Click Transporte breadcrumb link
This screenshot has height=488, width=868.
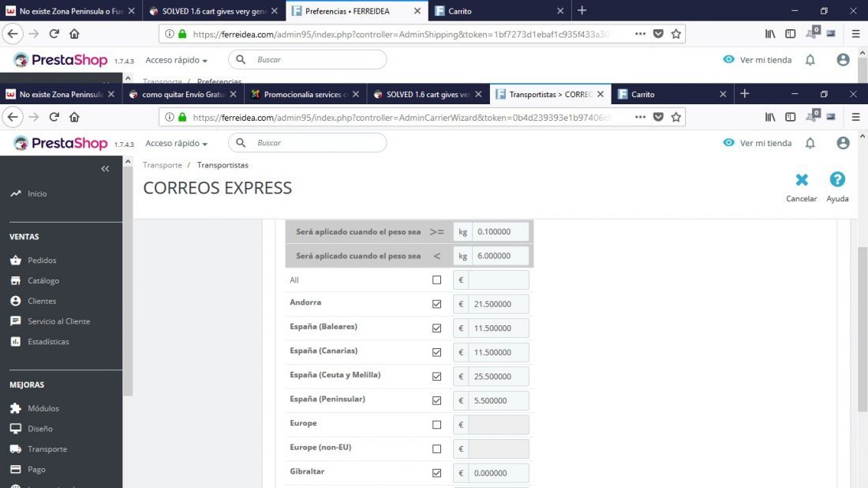point(163,165)
